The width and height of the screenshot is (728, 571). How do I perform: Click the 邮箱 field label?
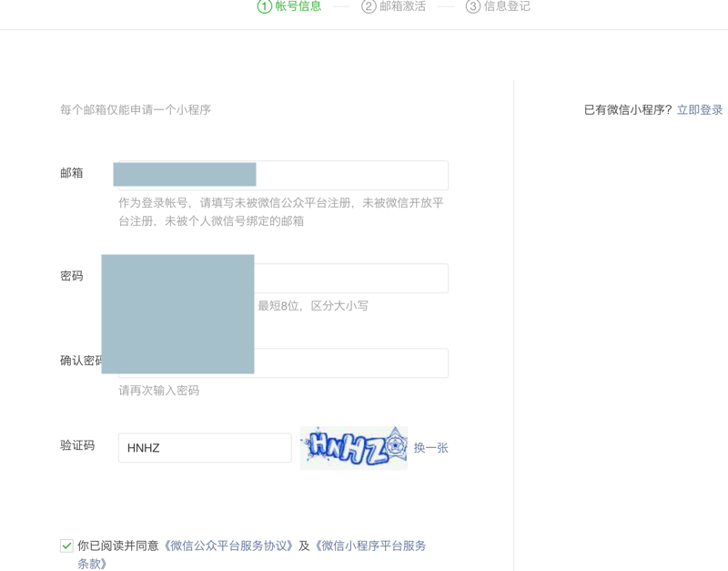click(x=72, y=173)
